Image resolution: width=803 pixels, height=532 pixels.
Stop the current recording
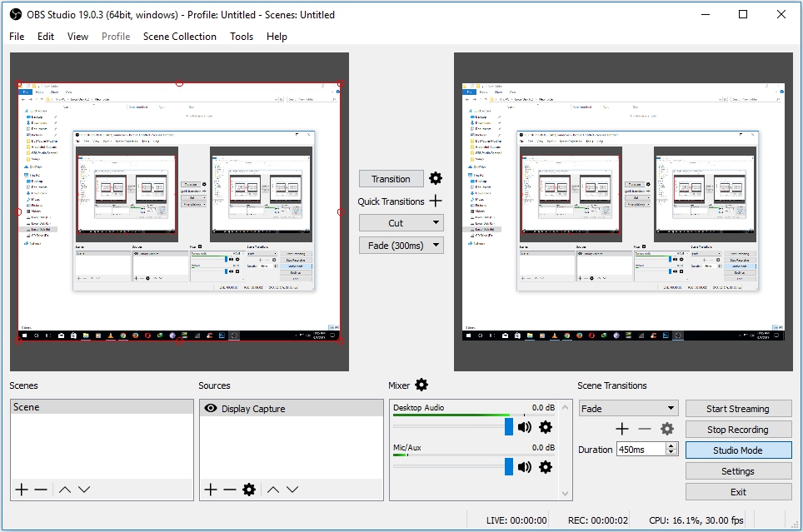738,429
